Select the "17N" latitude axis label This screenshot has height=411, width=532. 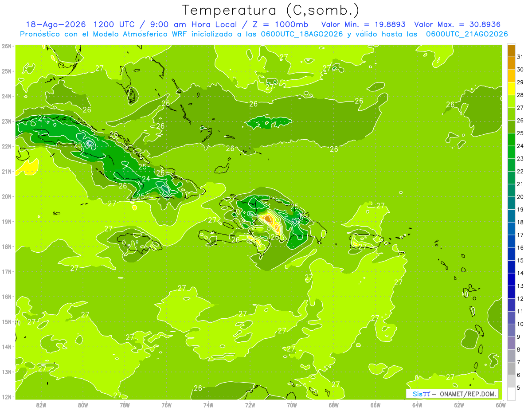(x=6, y=272)
